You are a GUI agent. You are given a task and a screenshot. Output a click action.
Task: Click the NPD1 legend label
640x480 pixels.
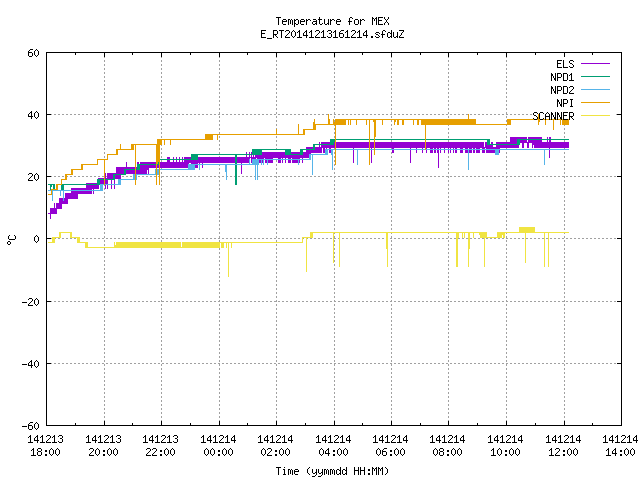pyautogui.click(x=562, y=77)
